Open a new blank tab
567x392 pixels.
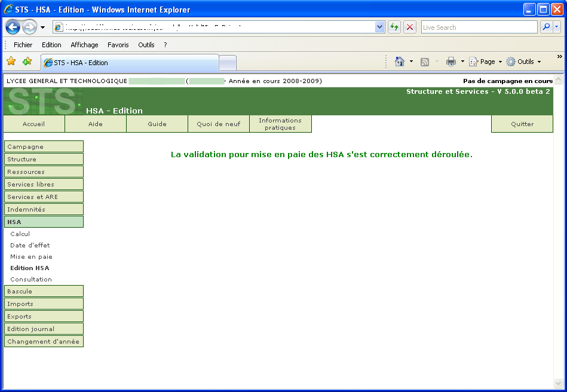228,63
